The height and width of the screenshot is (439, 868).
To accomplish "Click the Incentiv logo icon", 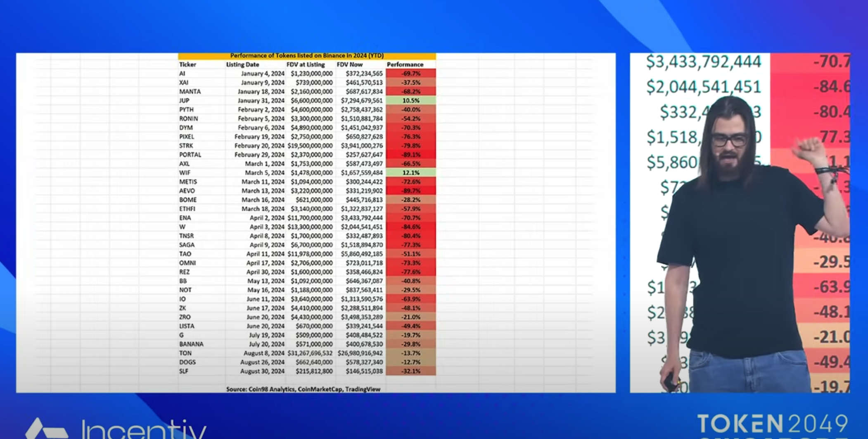I will tap(45, 430).
